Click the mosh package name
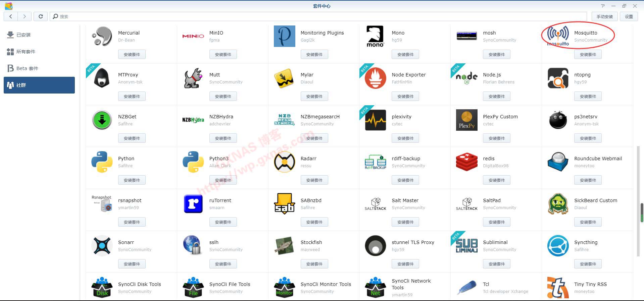Screen dimensions: 644x301 pos(489,33)
